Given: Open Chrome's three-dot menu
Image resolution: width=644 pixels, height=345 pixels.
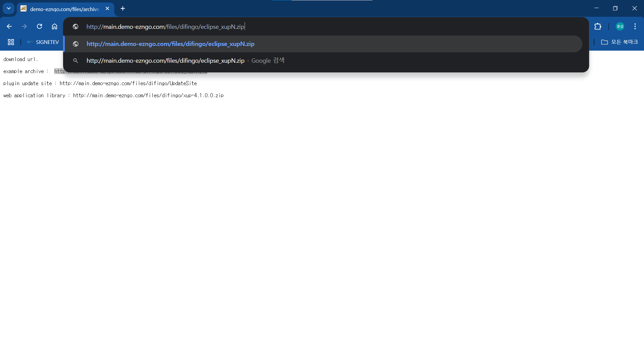Looking at the screenshot, I should (x=635, y=26).
